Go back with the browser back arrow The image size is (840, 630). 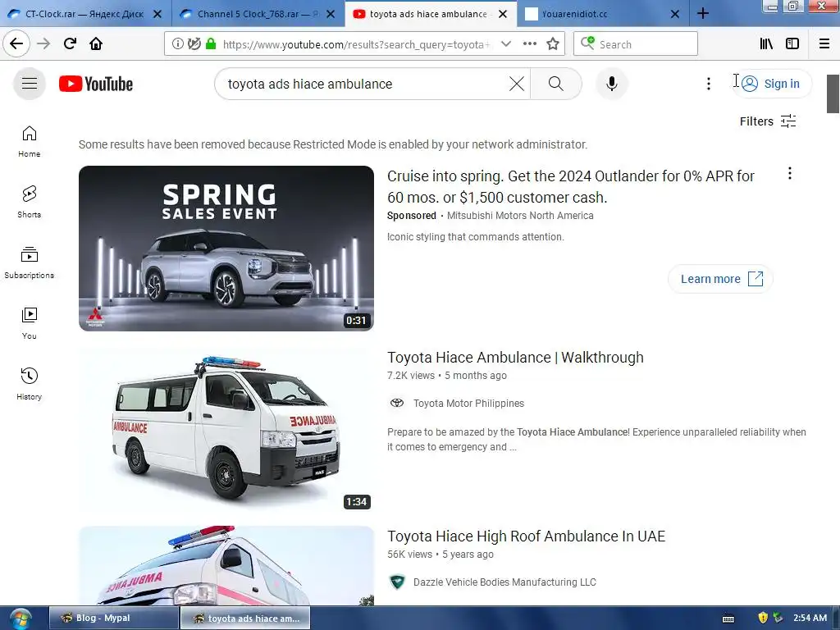(x=16, y=43)
